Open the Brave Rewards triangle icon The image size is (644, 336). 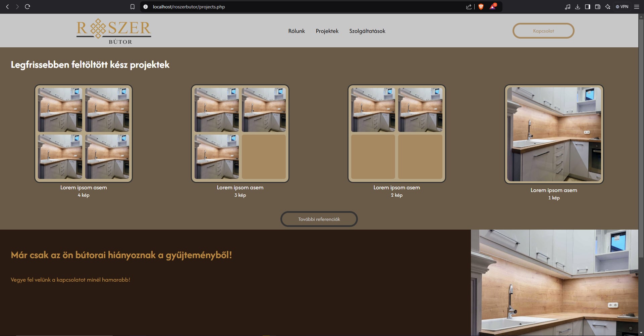492,7
